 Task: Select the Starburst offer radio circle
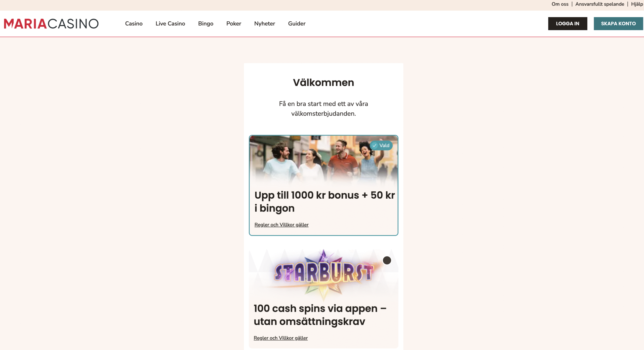click(x=387, y=260)
